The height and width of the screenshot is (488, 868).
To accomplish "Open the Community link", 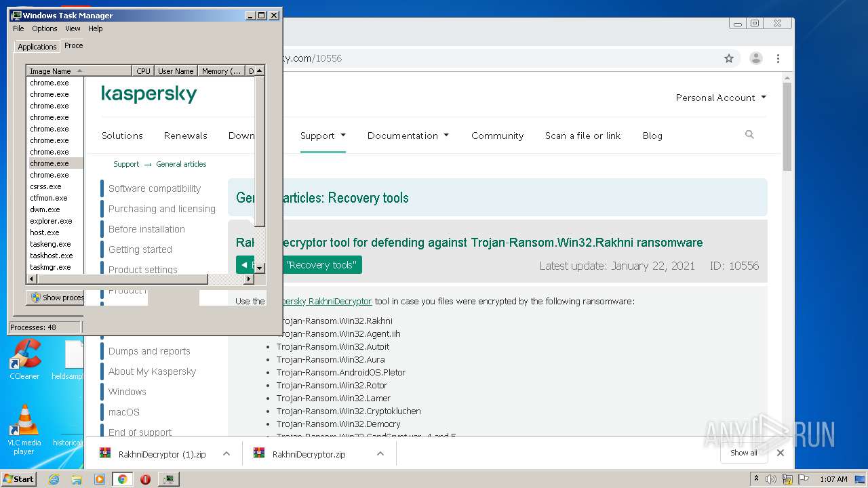I will pos(497,136).
